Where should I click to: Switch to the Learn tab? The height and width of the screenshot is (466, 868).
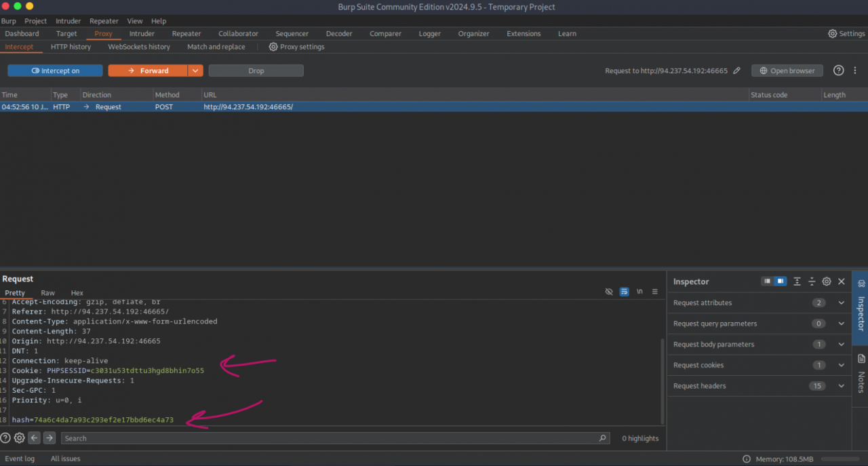tap(567, 33)
